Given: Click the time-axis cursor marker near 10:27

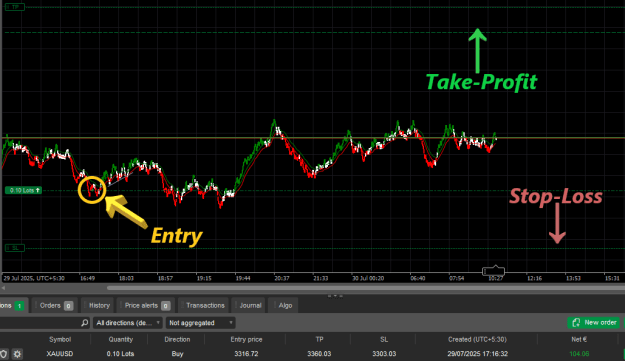Looking at the screenshot, I should tap(493, 271).
